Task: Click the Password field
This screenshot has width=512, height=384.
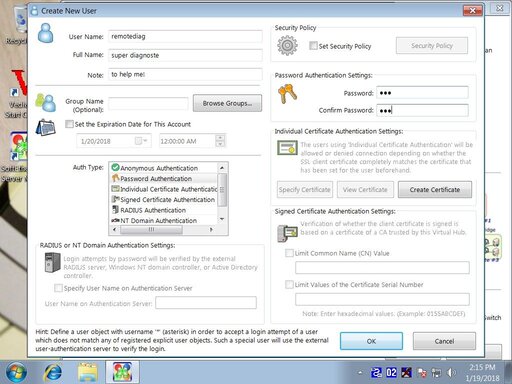Action: coord(422,93)
